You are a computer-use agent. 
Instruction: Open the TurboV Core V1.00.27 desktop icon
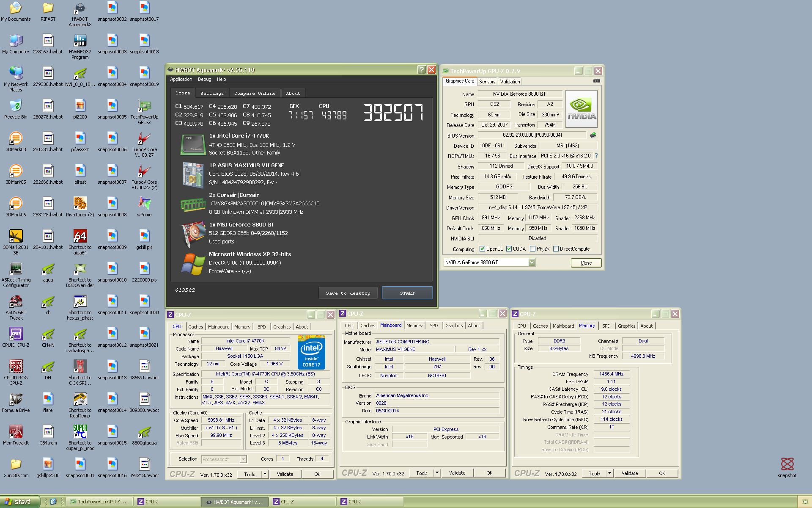pyautogui.click(x=144, y=144)
